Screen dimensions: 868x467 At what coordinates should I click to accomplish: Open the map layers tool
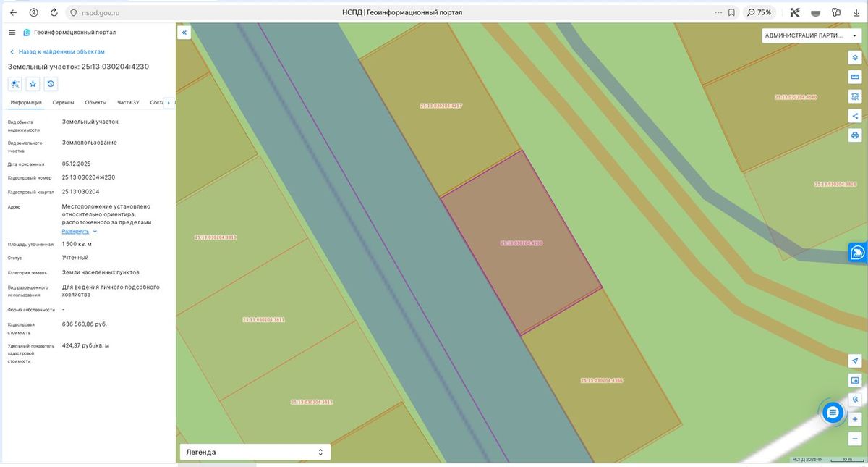[854, 57]
